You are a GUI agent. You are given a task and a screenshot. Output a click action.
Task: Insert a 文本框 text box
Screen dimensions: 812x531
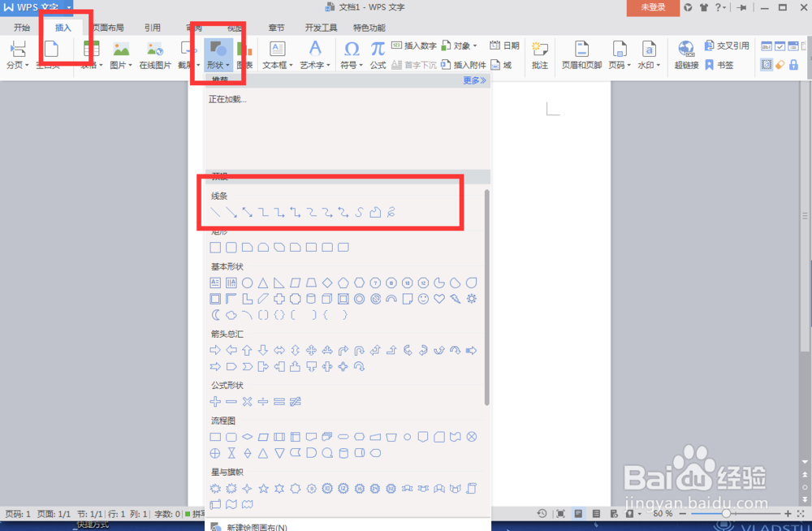click(x=277, y=55)
